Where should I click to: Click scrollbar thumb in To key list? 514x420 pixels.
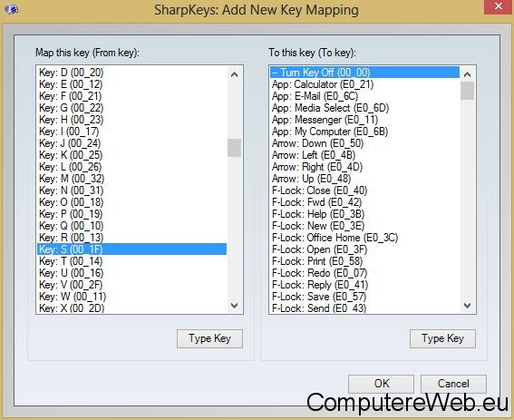pyautogui.click(x=467, y=91)
